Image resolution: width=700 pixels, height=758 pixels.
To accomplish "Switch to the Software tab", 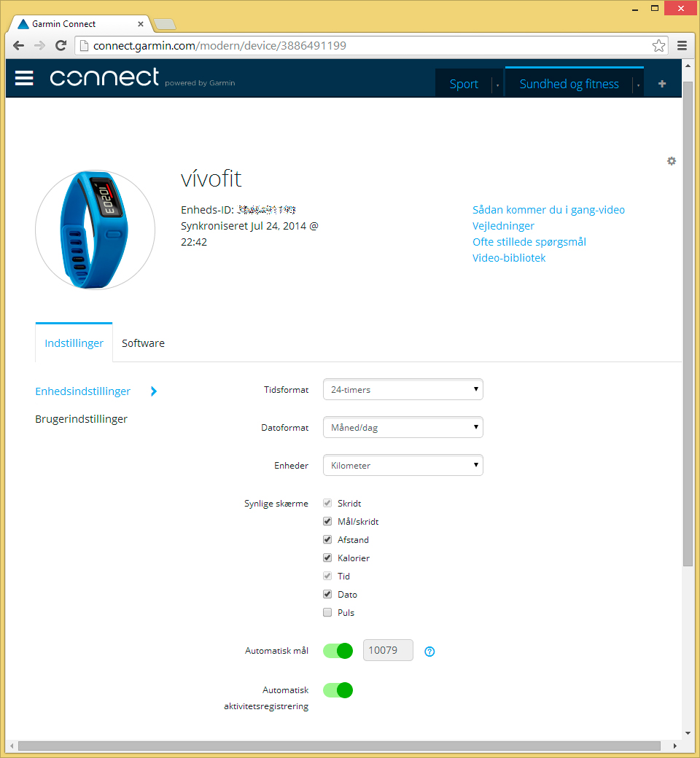I will point(143,343).
